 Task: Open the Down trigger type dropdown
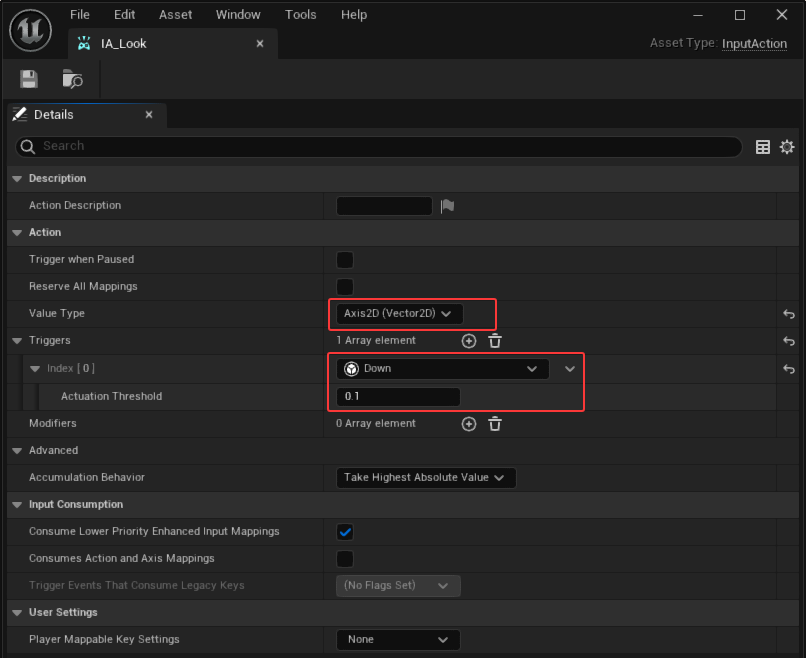(x=443, y=369)
